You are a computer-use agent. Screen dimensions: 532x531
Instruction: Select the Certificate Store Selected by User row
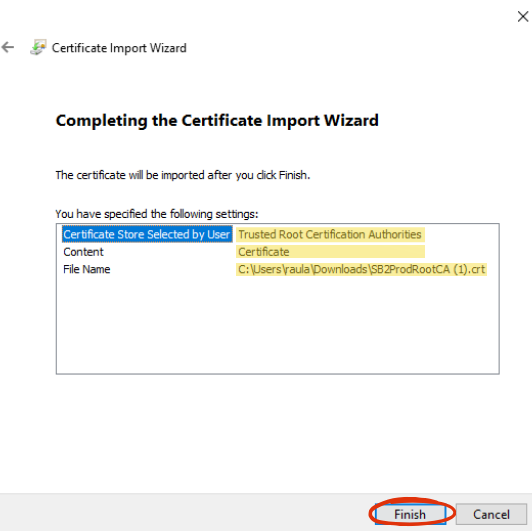[x=147, y=234]
